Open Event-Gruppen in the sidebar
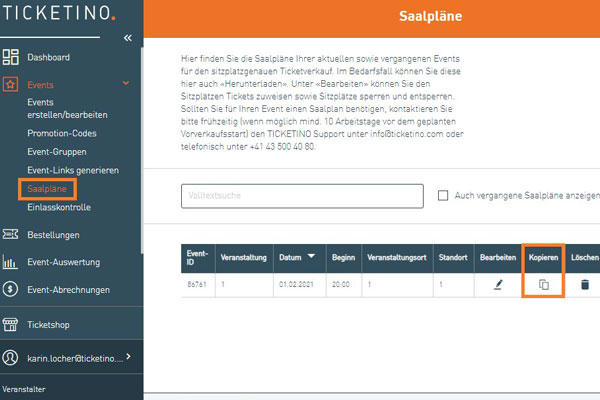600x400 pixels. pyautogui.click(x=57, y=151)
